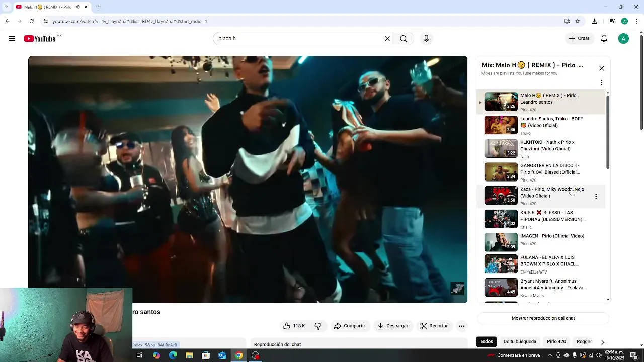Screen dimensions: 644x362
Task: Start voice search with the microphone
Action: click(426, 39)
